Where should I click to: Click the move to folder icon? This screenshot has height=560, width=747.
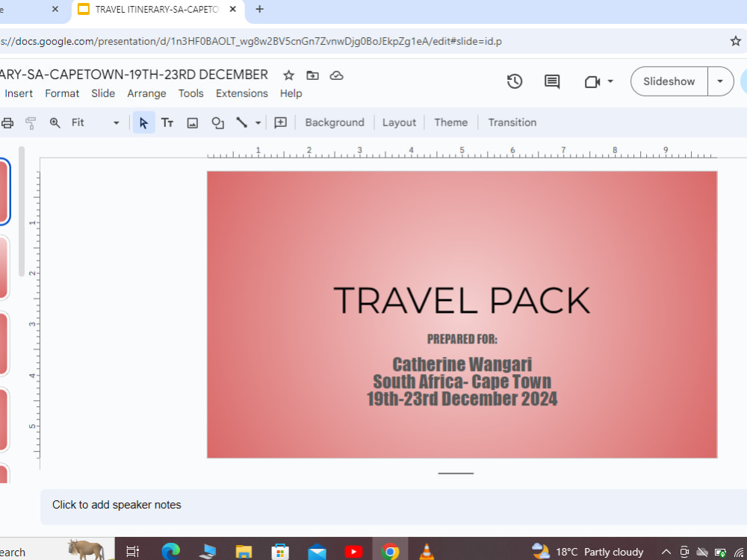(312, 75)
